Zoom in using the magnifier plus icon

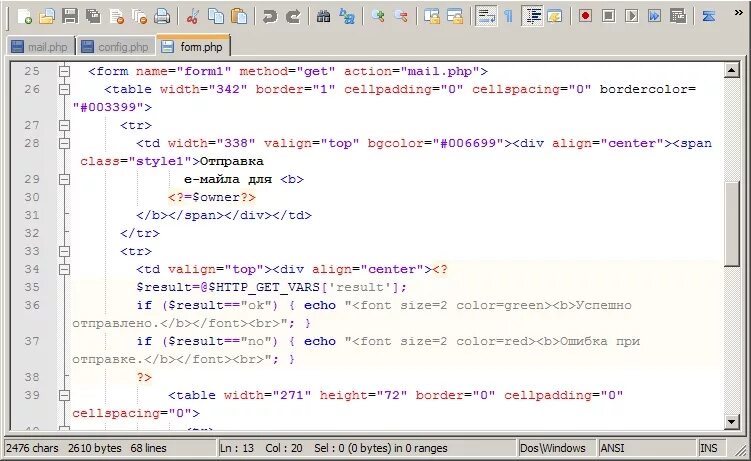[378, 17]
